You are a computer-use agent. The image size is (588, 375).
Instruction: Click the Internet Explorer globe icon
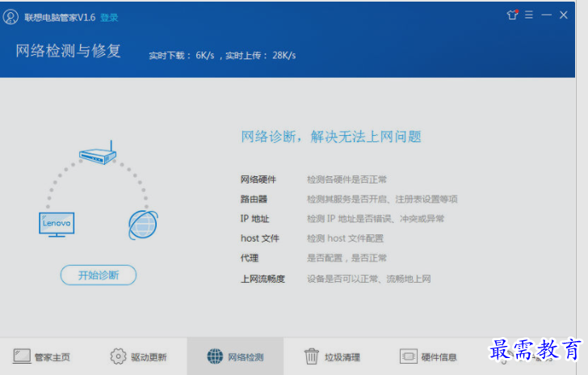pyautogui.click(x=143, y=225)
